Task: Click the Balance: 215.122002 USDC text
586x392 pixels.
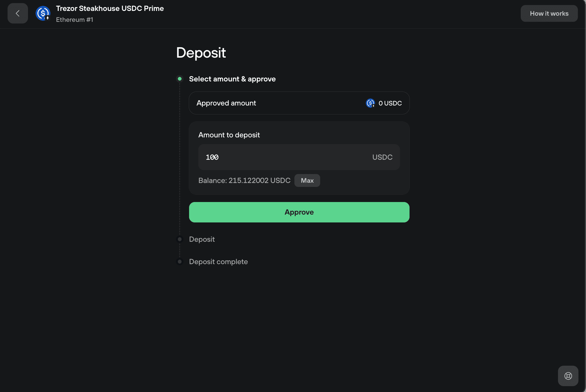Action: pos(244,180)
